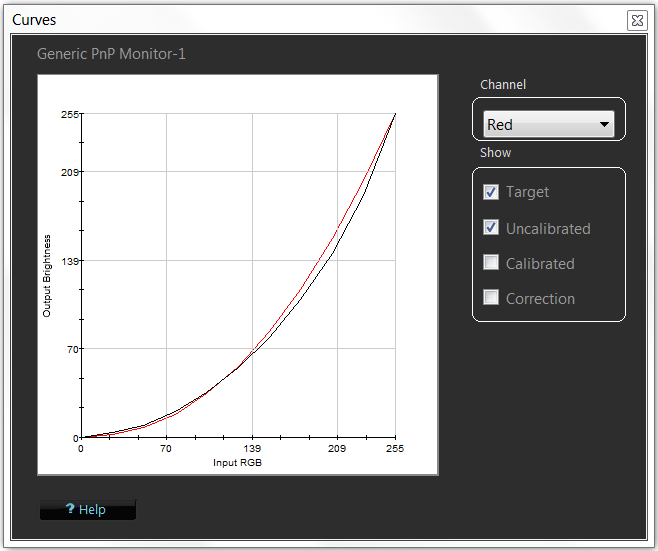Click the Channel label
Image resolution: width=658 pixels, height=551 pixels.
[x=503, y=85]
